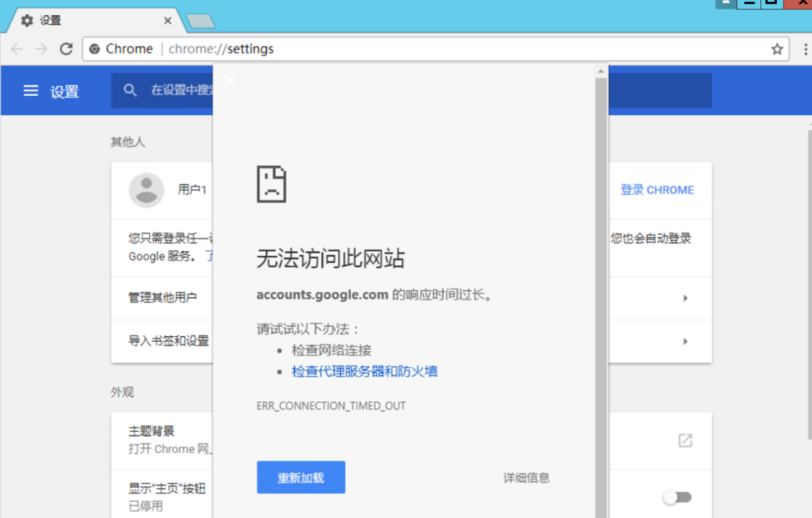Image resolution: width=812 pixels, height=518 pixels.
Task: Click the 检查网络连接 suggestion text
Action: 332,350
